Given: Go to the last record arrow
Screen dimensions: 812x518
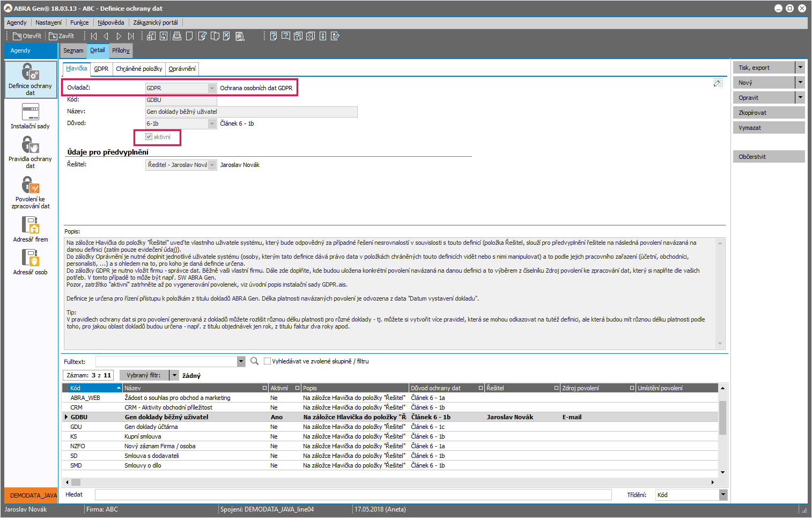Looking at the screenshot, I should coord(131,36).
